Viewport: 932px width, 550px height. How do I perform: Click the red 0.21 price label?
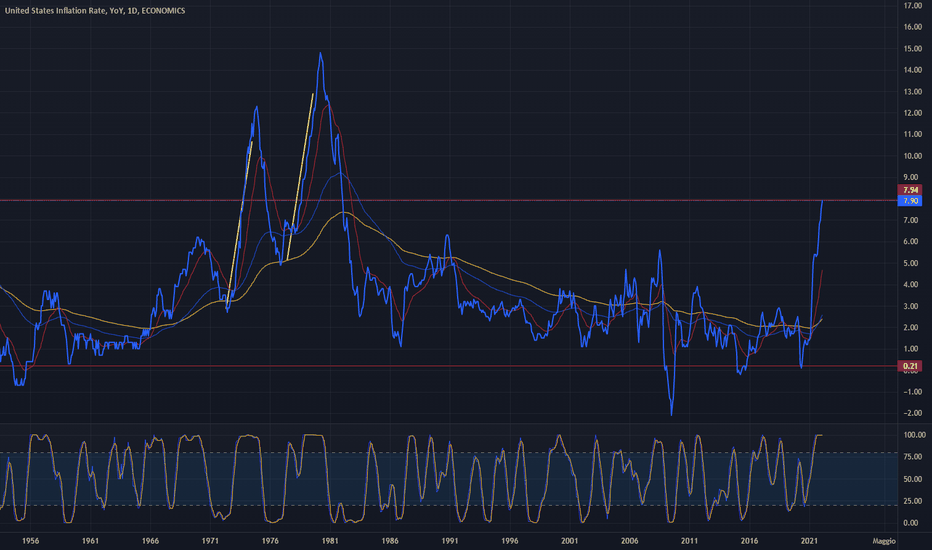(x=910, y=366)
